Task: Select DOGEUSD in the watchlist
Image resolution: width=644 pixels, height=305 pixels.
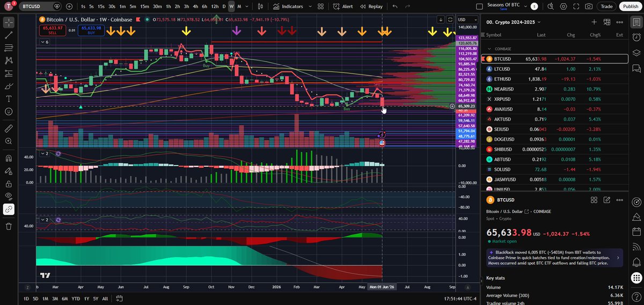Action: [x=554, y=139]
